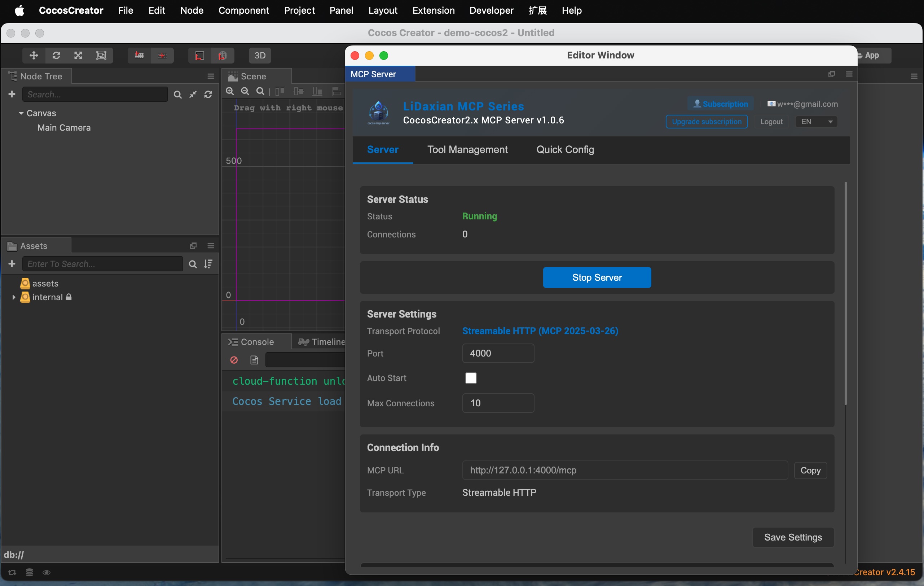Create a new asset with Assets plus icon
The height and width of the screenshot is (586, 924).
pos(12,264)
